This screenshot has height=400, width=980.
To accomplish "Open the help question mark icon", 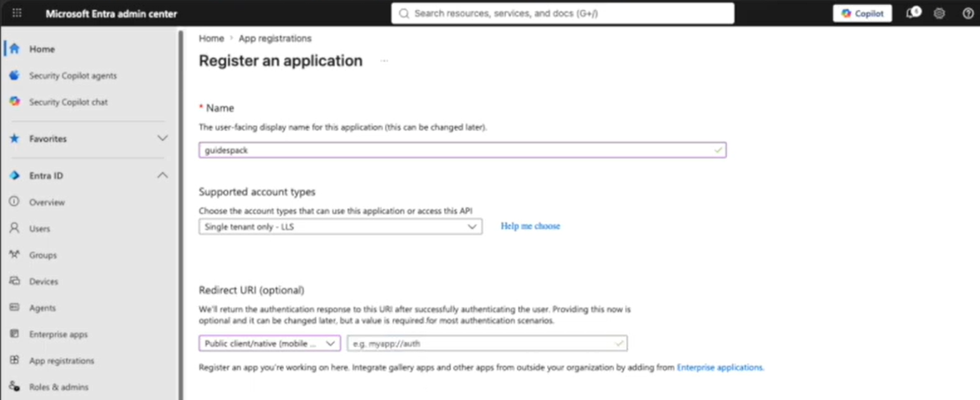I will 967,13.
